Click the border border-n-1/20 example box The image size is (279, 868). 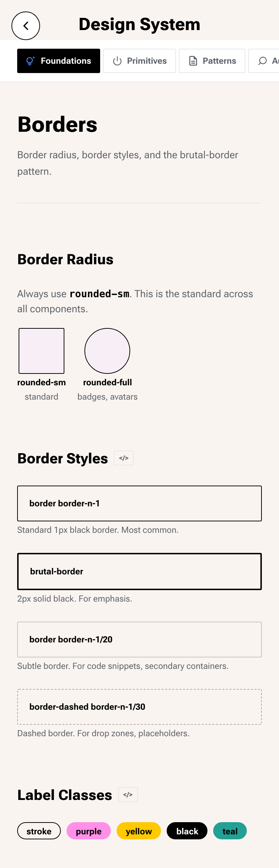(139, 640)
